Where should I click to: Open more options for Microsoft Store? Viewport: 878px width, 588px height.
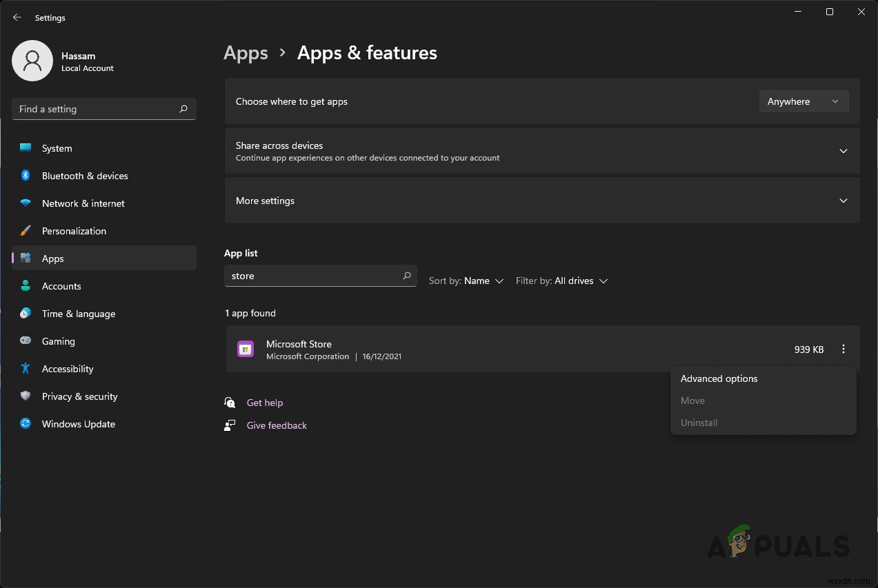point(843,349)
